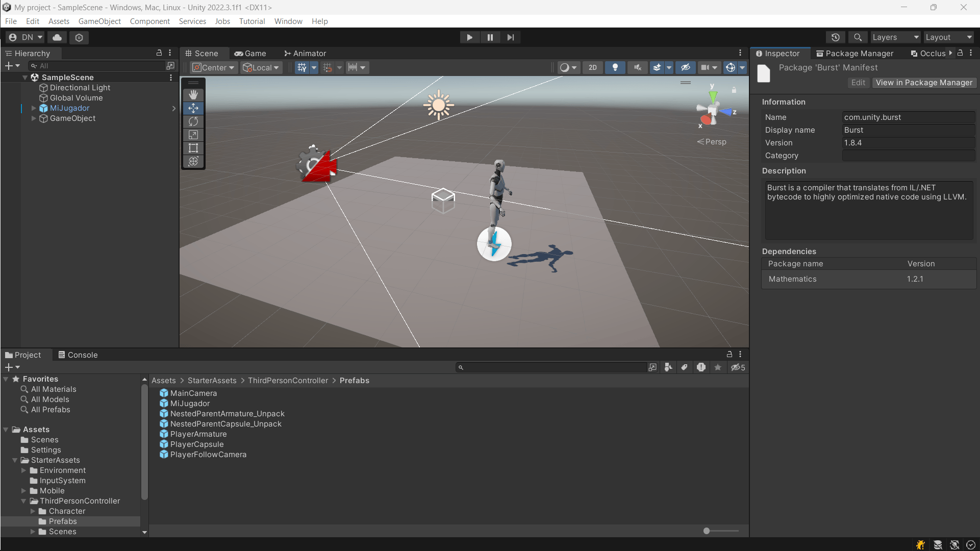
Task: Toggle hidden packages visibility count
Action: coord(738,367)
